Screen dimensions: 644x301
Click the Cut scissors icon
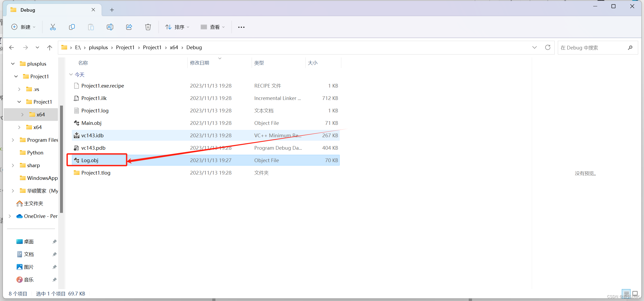tap(53, 27)
